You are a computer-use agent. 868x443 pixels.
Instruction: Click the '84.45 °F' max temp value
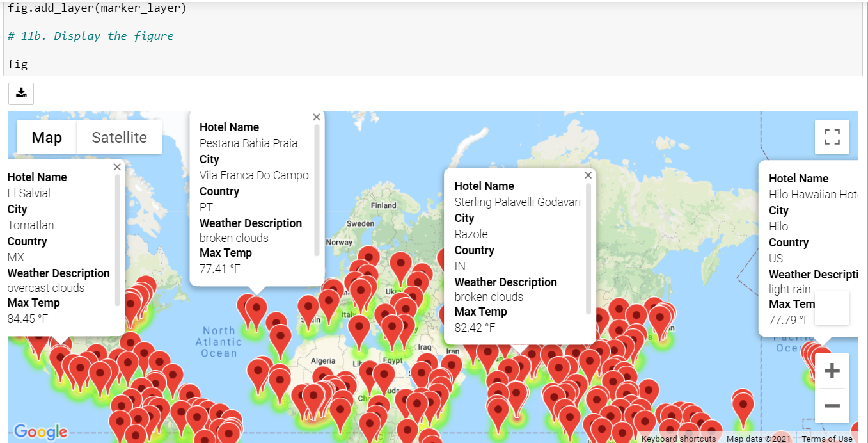tap(28, 319)
